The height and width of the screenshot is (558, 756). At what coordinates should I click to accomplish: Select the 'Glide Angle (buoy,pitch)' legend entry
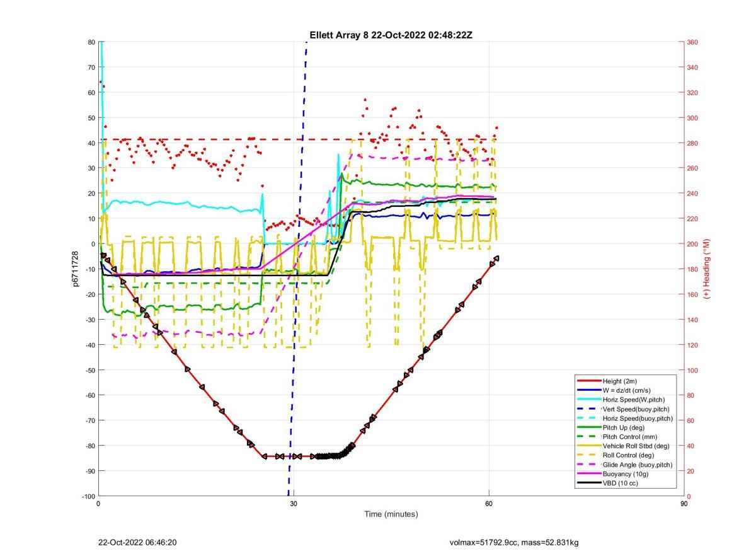pyautogui.click(x=638, y=465)
